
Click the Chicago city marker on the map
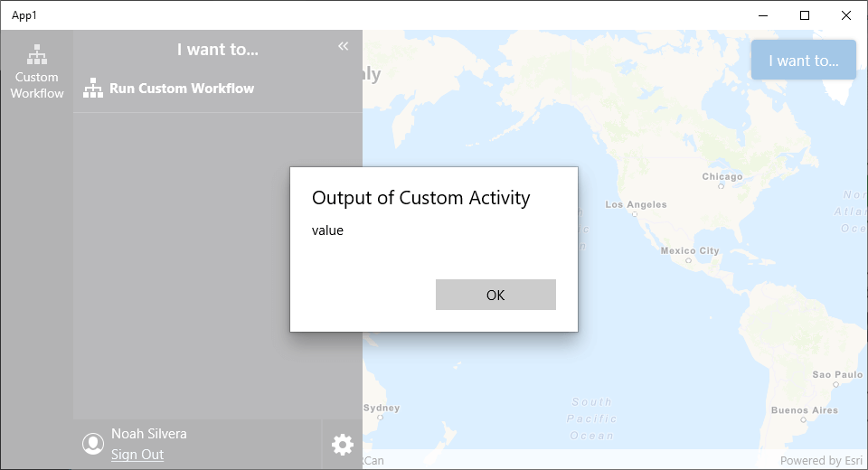point(721,186)
